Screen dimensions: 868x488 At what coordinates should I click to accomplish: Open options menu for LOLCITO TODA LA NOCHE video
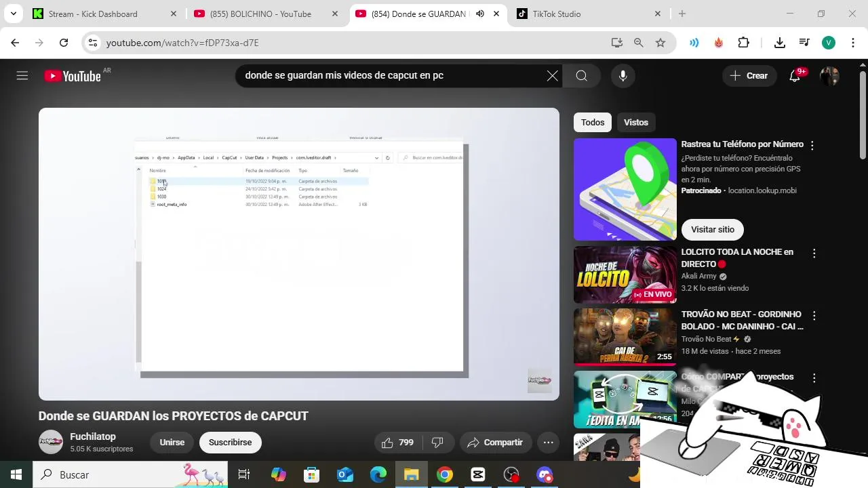(x=814, y=253)
